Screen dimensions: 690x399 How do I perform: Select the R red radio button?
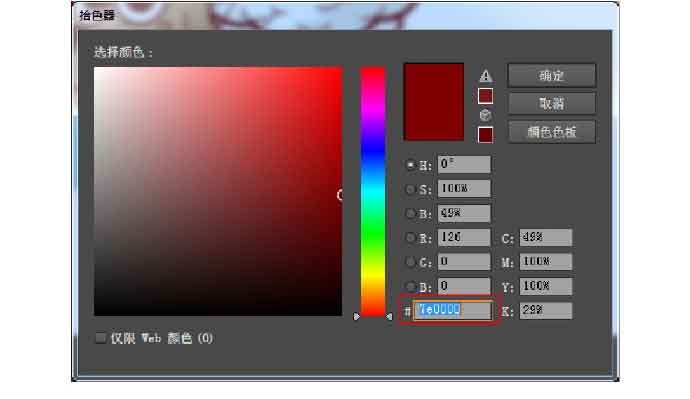pyautogui.click(x=410, y=238)
